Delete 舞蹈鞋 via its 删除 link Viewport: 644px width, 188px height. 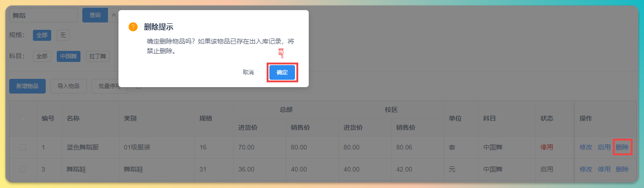pos(622,169)
